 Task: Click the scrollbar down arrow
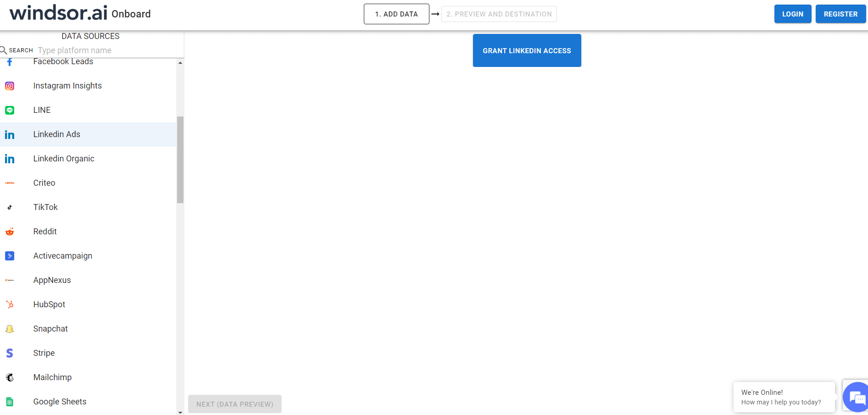[180, 412]
